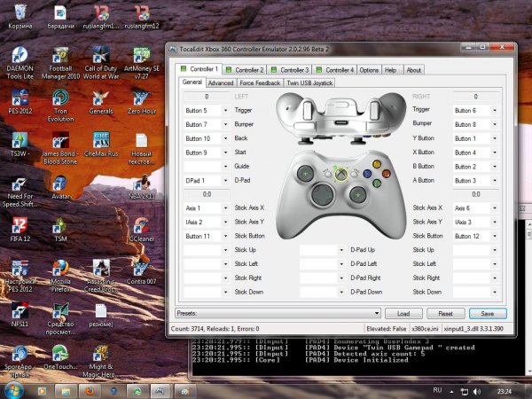Open SporeApp desktop shortcut
Image resolution: width=532 pixels, height=399 pixels.
pyautogui.click(x=20, y=362)
